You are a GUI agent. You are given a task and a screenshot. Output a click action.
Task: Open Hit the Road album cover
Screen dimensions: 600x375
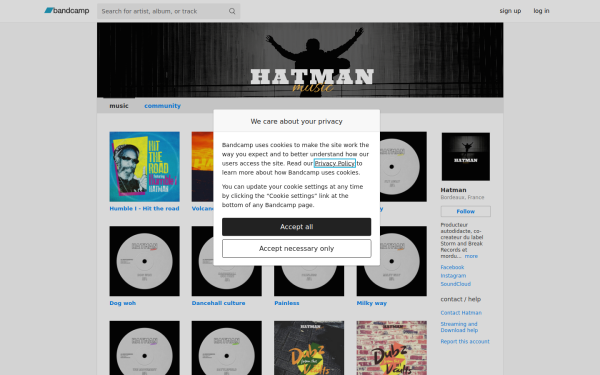[144, 167]
